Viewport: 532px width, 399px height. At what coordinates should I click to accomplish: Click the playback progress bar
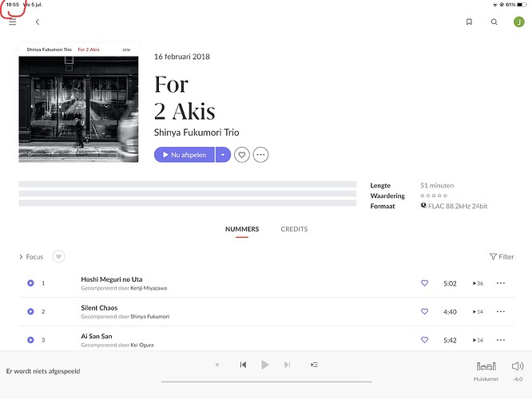coord(265,381)
